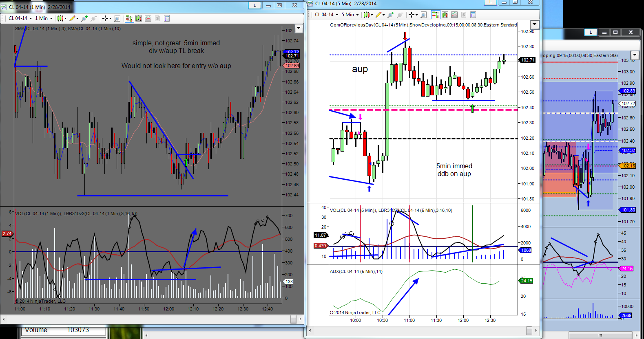644x339 pixels.
Task: Open chart style candlestick menu in 5 Min chart
Action: [368, 15]
